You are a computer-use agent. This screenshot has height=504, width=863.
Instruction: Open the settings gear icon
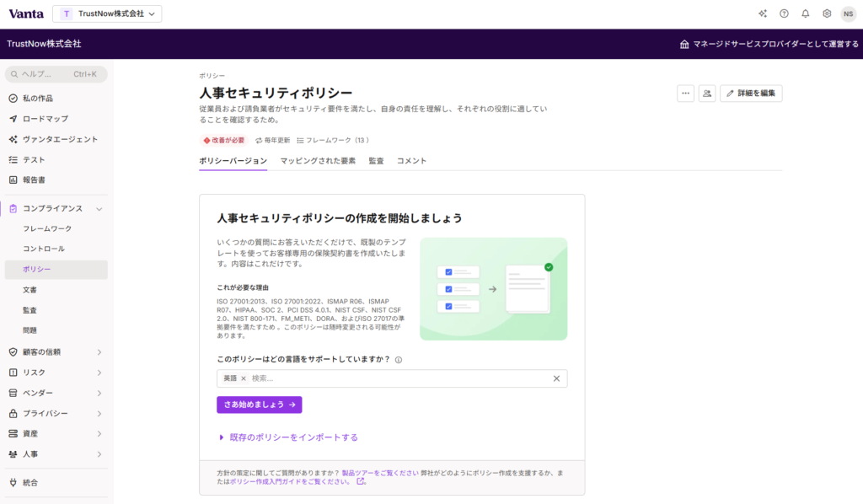[x=827, y=13]
